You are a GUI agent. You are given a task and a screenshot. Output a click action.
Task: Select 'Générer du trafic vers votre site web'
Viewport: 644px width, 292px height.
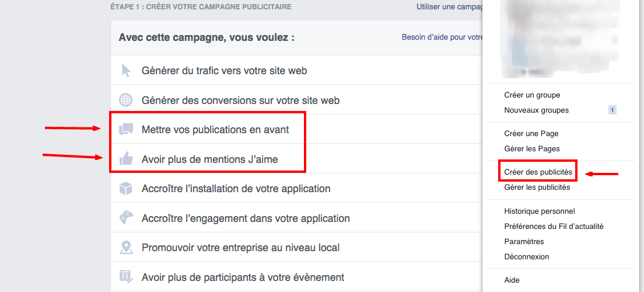224,71
